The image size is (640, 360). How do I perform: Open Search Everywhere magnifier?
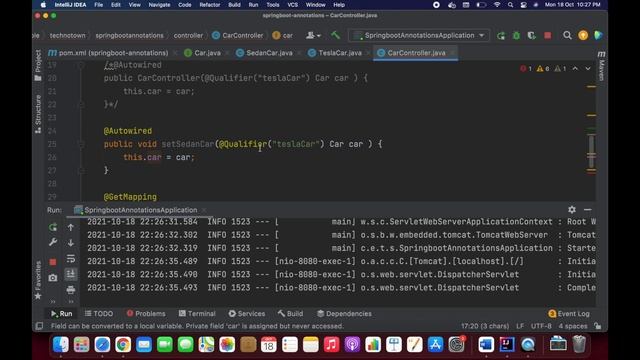(x=567, y=36)
